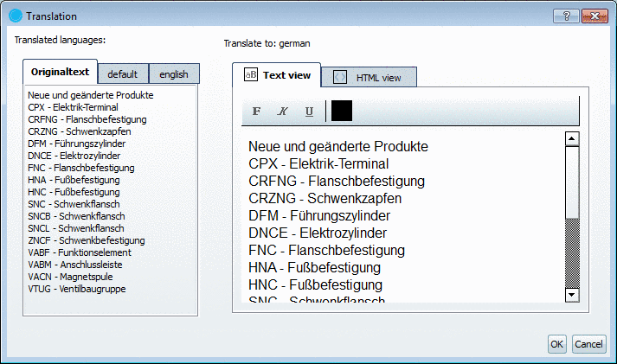Open the english language tab

tap(175, 74)
